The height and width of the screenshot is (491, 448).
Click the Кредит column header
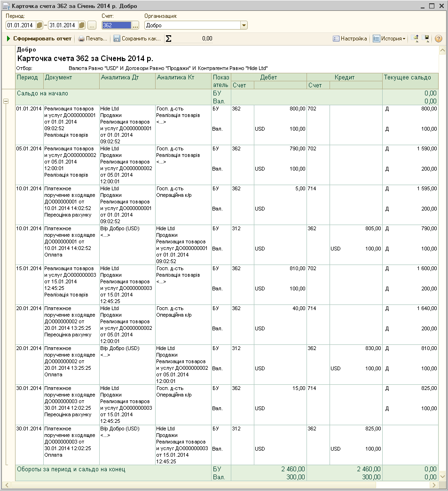click(x=344, y=78)
